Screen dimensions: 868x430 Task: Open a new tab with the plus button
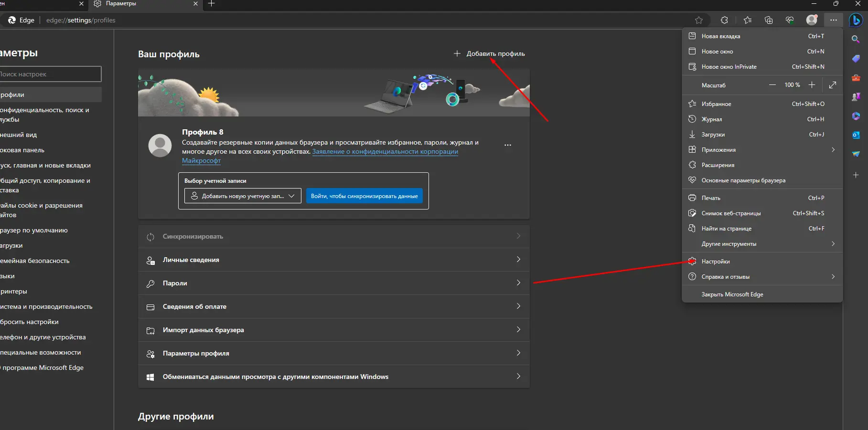click(x=212, y=4)
